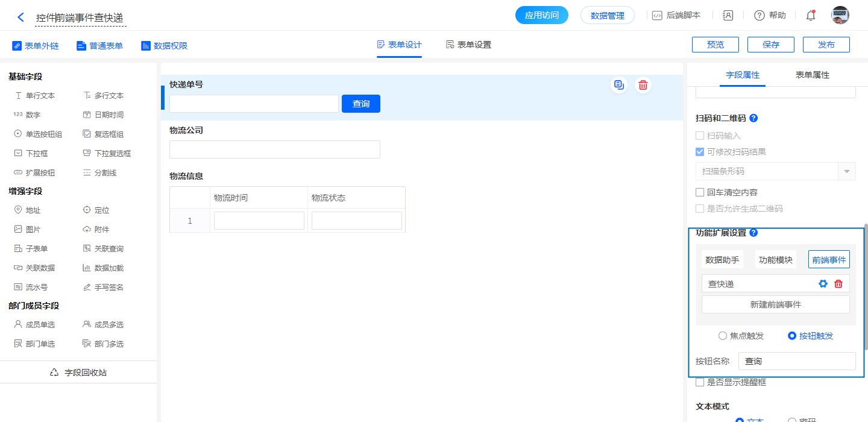Open settings gear for 查快递 event
Screen dimensions: 868x422
822,284
